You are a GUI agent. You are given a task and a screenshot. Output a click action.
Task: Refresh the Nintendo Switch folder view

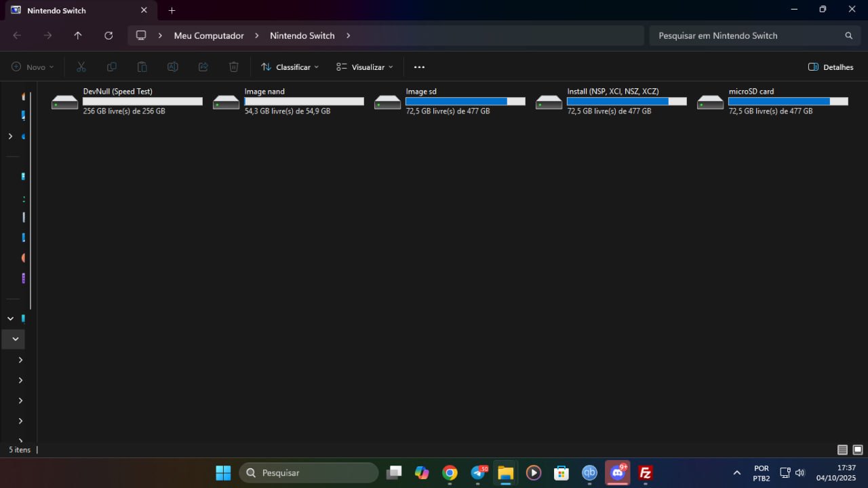tap(108, 35)
